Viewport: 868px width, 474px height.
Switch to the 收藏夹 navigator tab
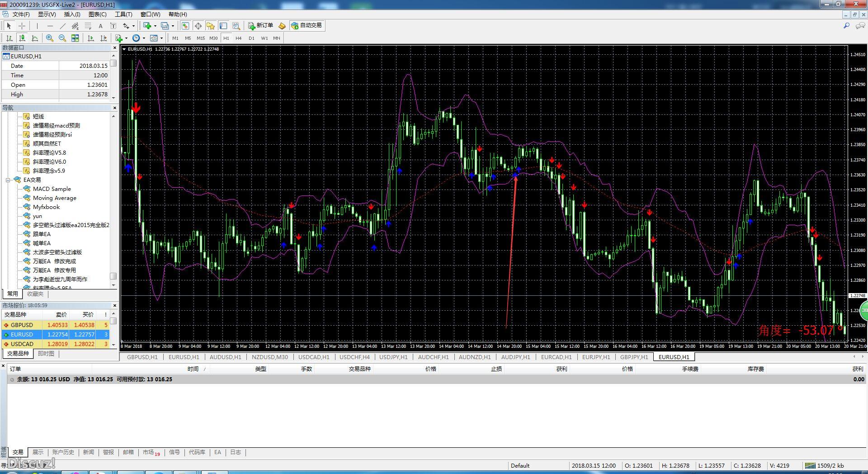click(x=35, y=294)
